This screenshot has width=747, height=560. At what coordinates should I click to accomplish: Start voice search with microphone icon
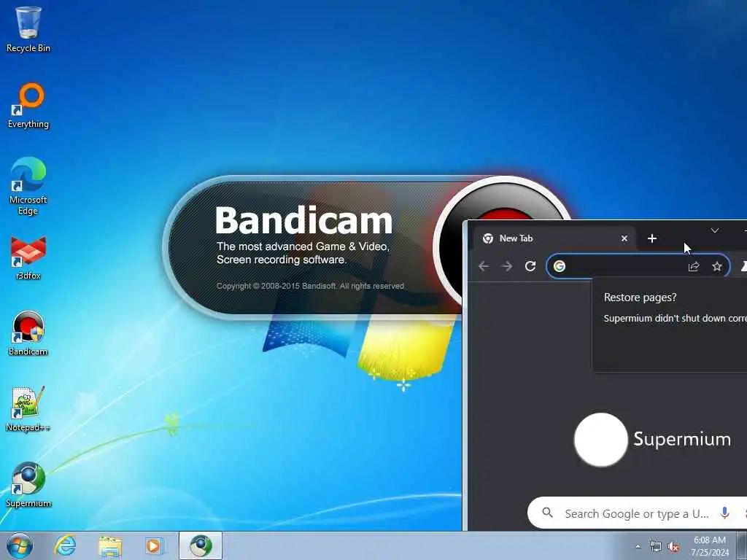coord(724,513)
